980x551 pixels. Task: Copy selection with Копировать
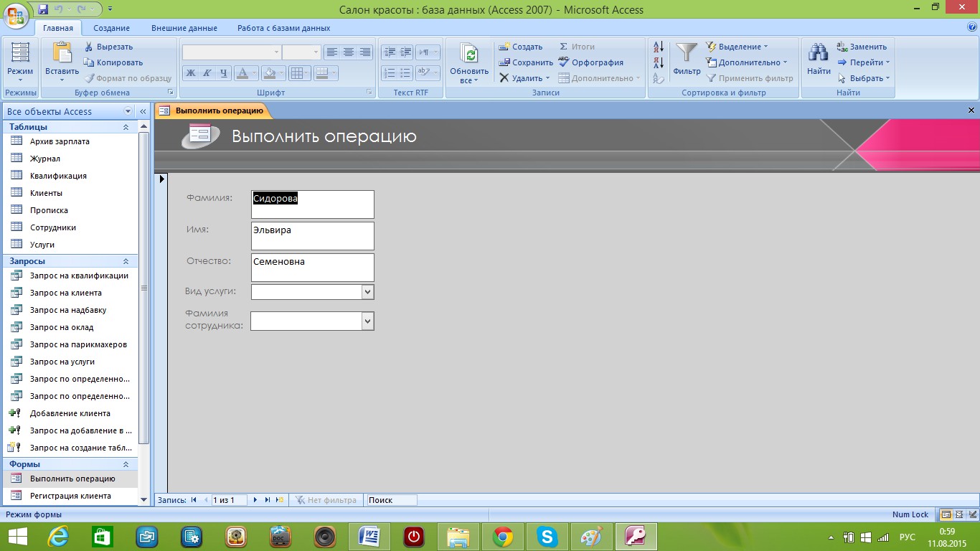[113, 62]
